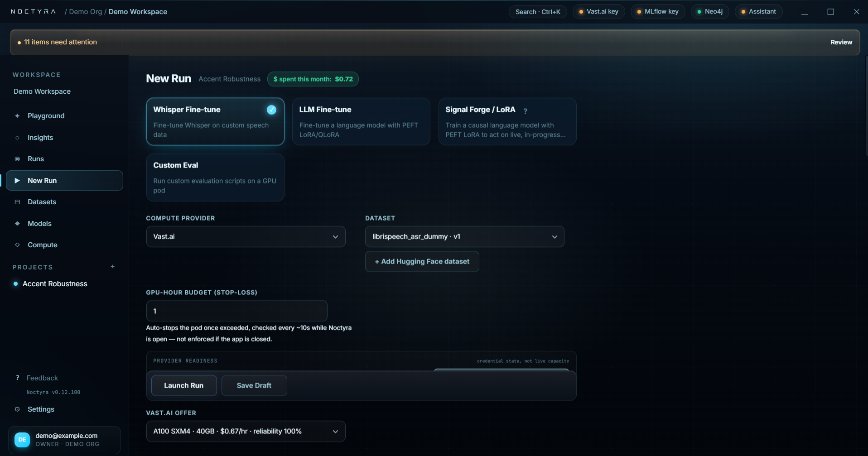Image resolution: width=868 pixels, height=456 pixels.
Task: Select the Signal Forge / LoRA card
Action: click(x=507, y=122)
